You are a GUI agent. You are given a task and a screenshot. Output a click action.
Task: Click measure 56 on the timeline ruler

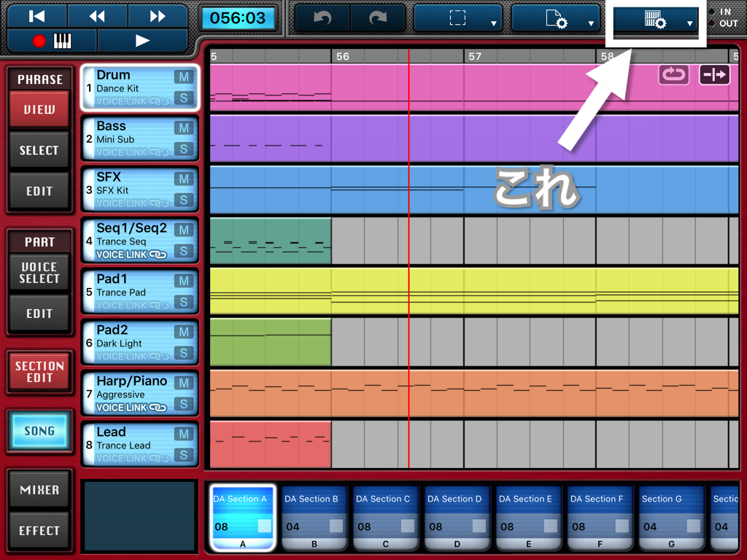coord(343,56)
